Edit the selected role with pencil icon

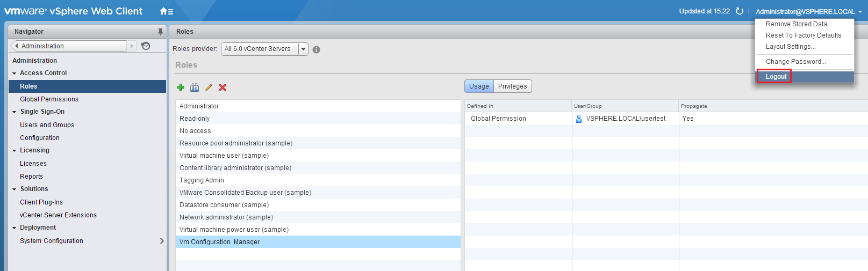209,87
